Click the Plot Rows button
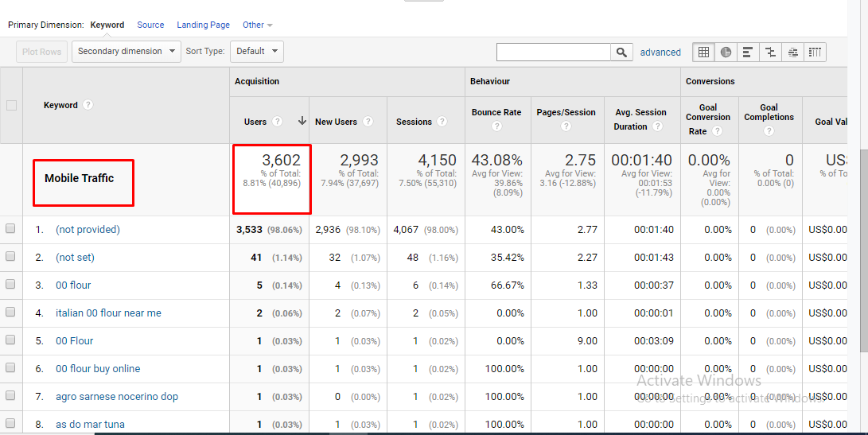868x435 pixels. 41,52
